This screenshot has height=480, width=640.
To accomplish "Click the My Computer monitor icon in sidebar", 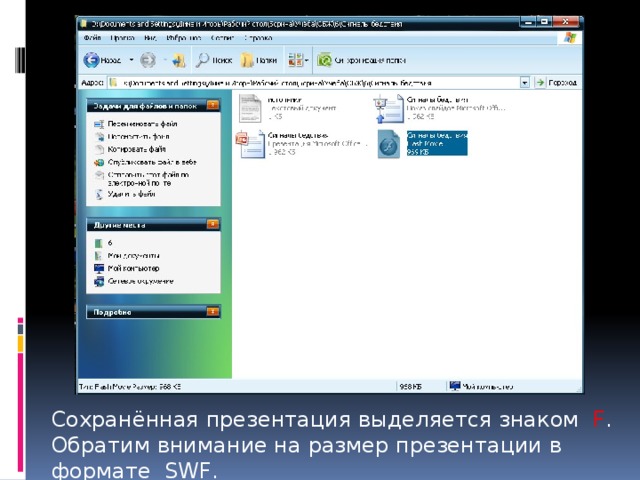I will (x=99, y=269).
